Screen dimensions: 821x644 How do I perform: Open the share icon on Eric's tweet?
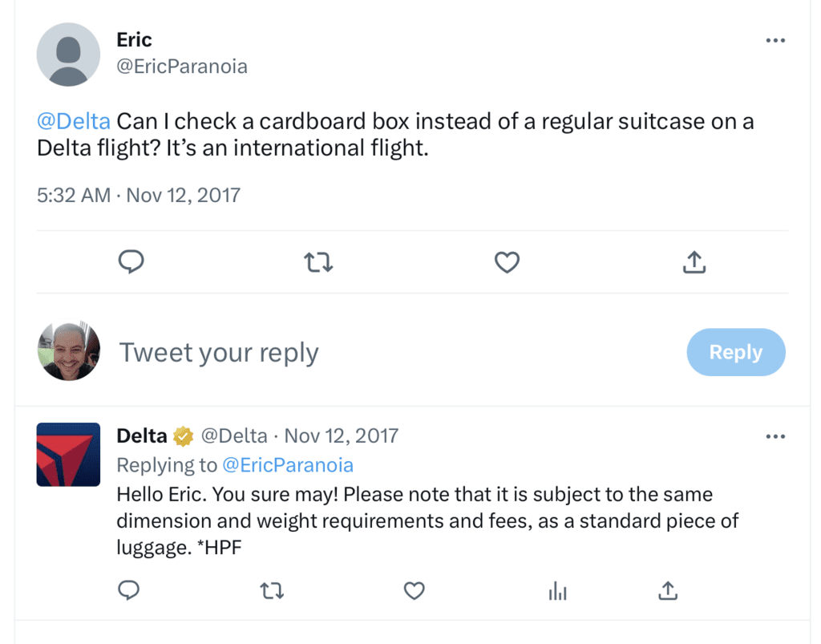coord(694,261)
